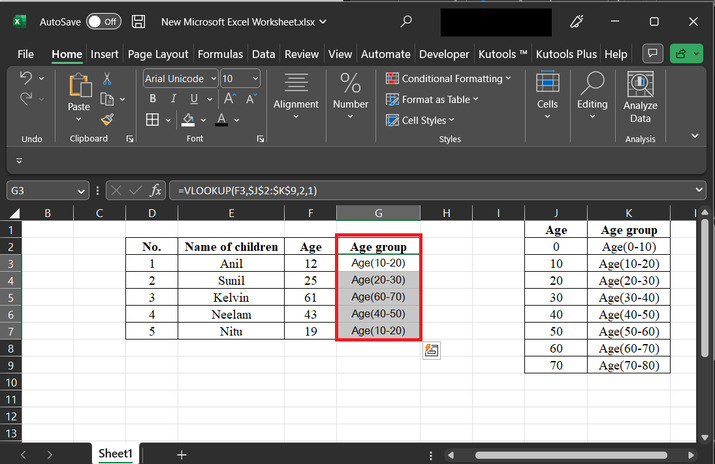
Task: Open Fill Color dropdown arrow
Action: point(203,120)
